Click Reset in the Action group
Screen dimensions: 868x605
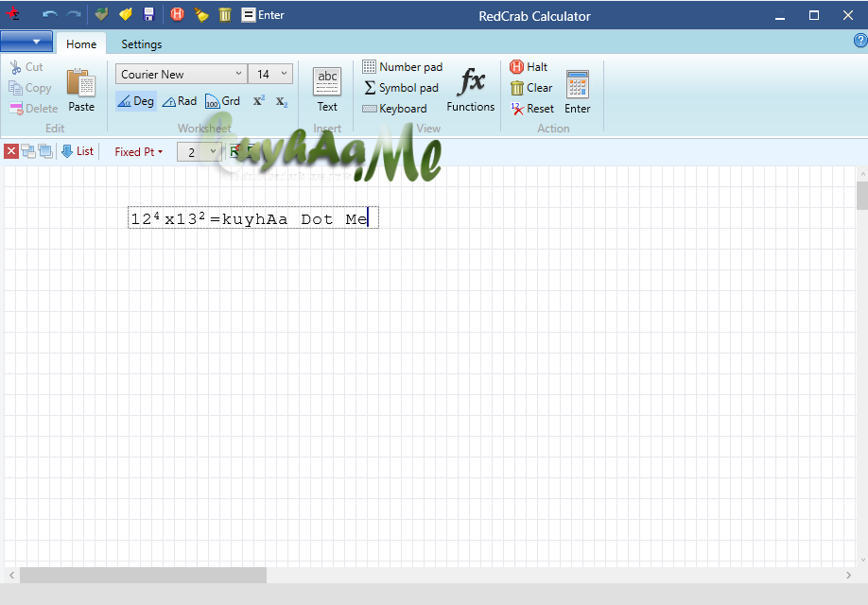click(532, 109)
